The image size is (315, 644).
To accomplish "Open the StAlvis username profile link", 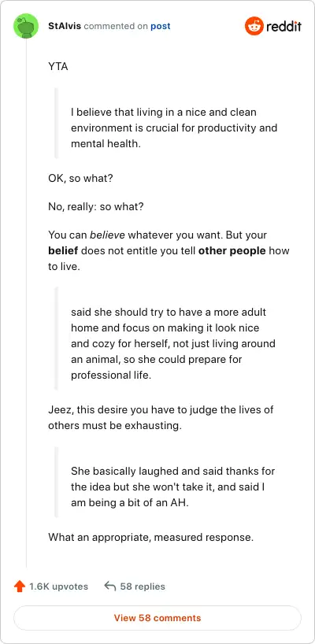I will pyautogui.click(x=65, y=26).
